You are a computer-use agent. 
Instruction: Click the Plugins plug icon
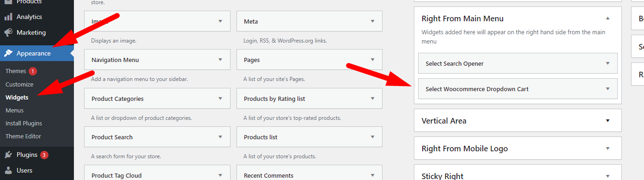[8, 155]
